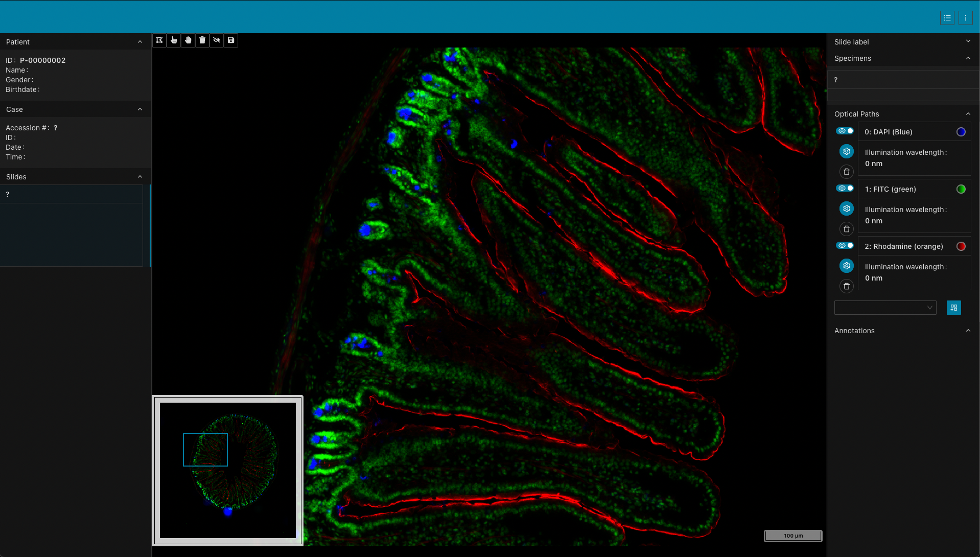This screenshot has height=557, width=980.
Task: Collapse the Optical Paths section
Action: point(968,114)
